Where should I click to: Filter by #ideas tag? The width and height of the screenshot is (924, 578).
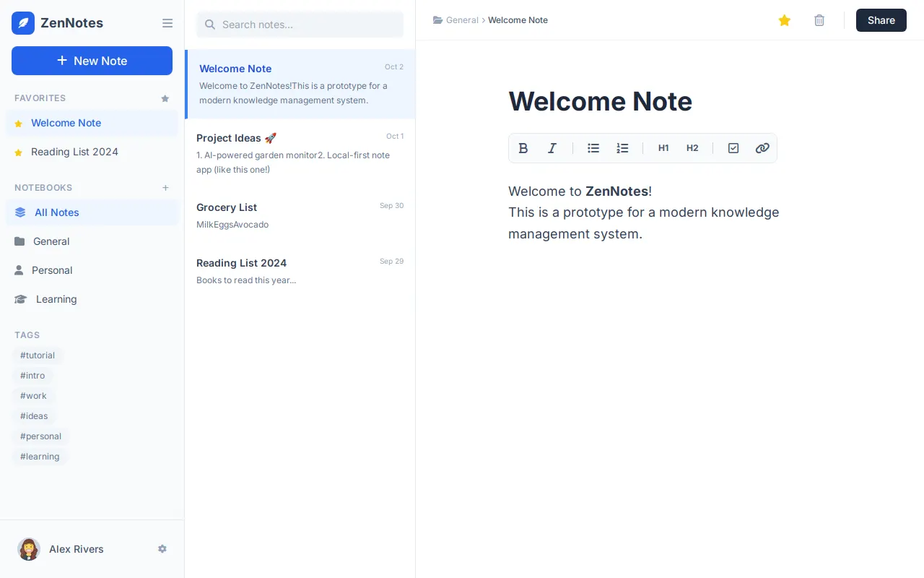tap(34, 416)
